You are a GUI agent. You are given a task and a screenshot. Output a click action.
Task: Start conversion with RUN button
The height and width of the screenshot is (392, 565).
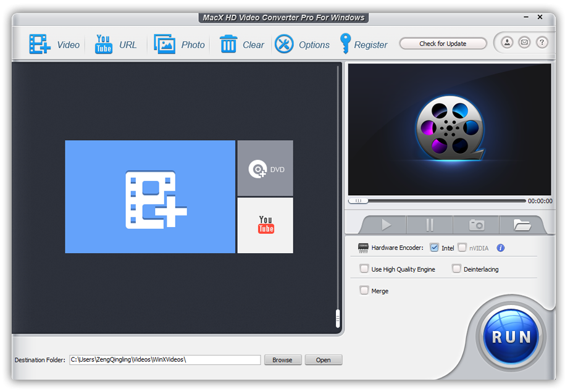(511, 336)
